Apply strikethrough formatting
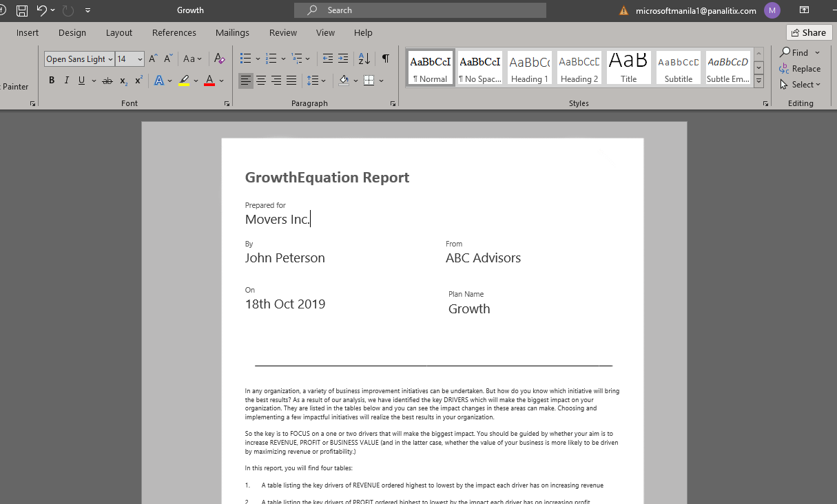Image resolution: width=837 pixels, height=504 pixels. click(107, 81)
